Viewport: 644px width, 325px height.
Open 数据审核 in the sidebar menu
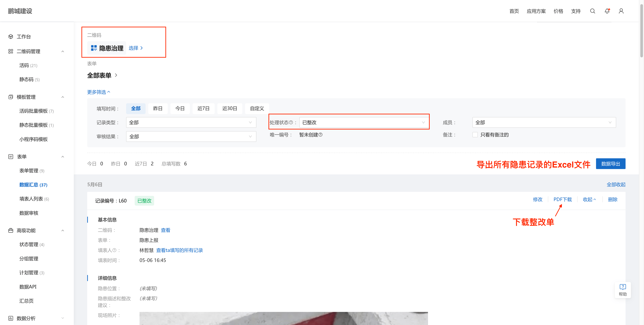(x=29, y=213)
